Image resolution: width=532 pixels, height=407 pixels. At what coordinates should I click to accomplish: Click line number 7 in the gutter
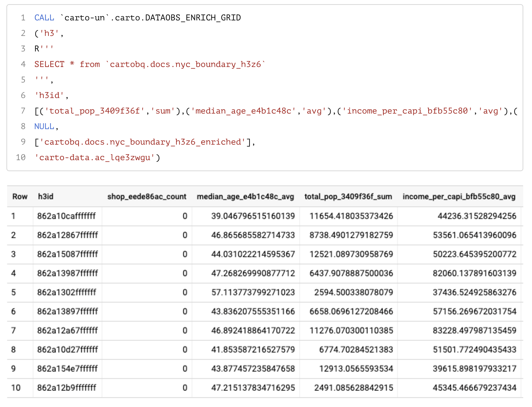[x=23, y=111]
